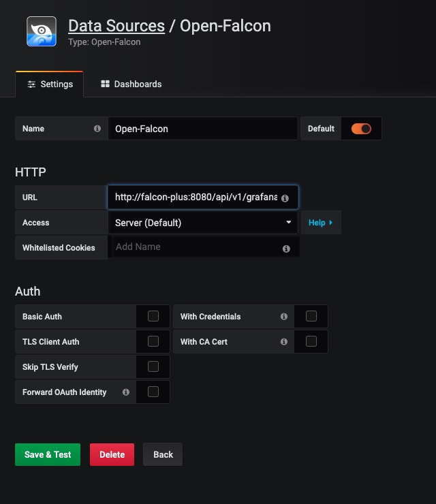Click the Whitelisted Cookies info icon

click(286, 249)
